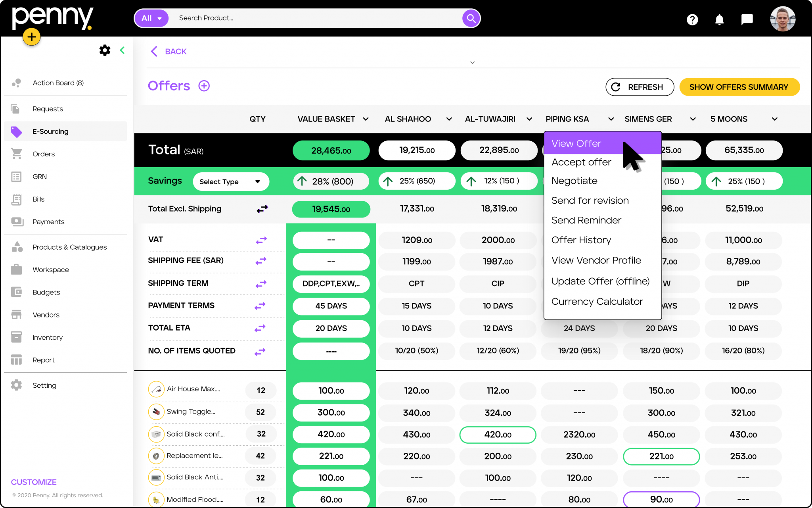Expand AL-TUWAJIRI column dropdown
Image resolution: width=812 pixels, height=508 pixels.
[529, 119]
